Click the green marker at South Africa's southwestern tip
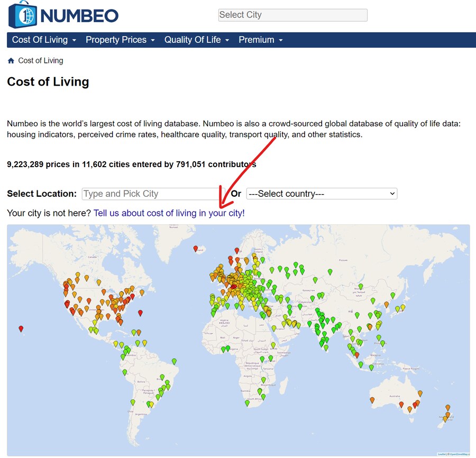The width and height of the screenshot is (476, 458). coord(247,403)
